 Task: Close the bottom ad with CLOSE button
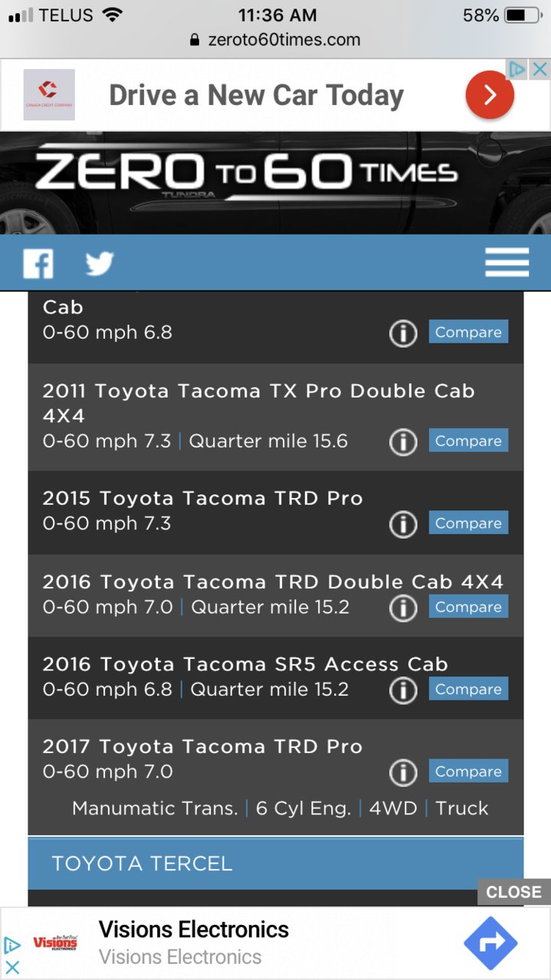[513, 892]
